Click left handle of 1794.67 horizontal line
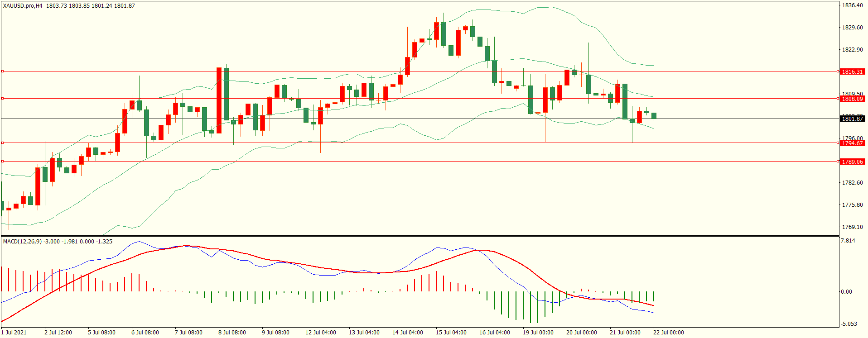The width and height of the screenshot is (868, 338). pyautogui.click(x=2, y=143)
